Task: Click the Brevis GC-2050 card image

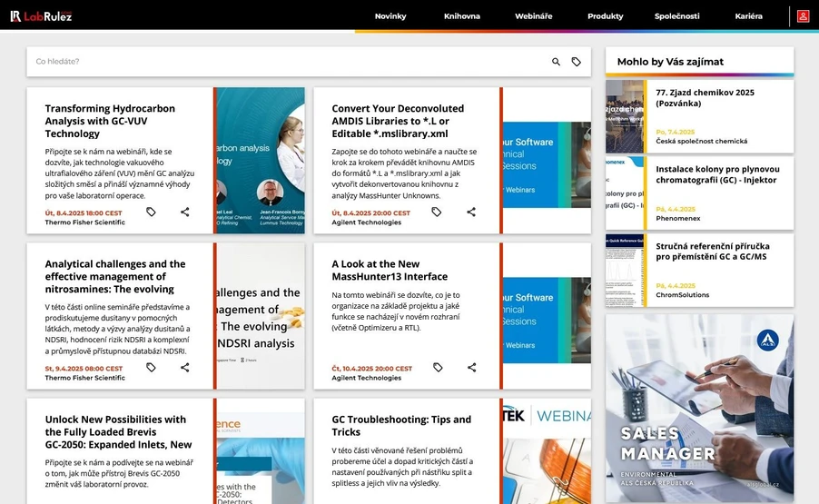Action: click(x=260, y=451)
